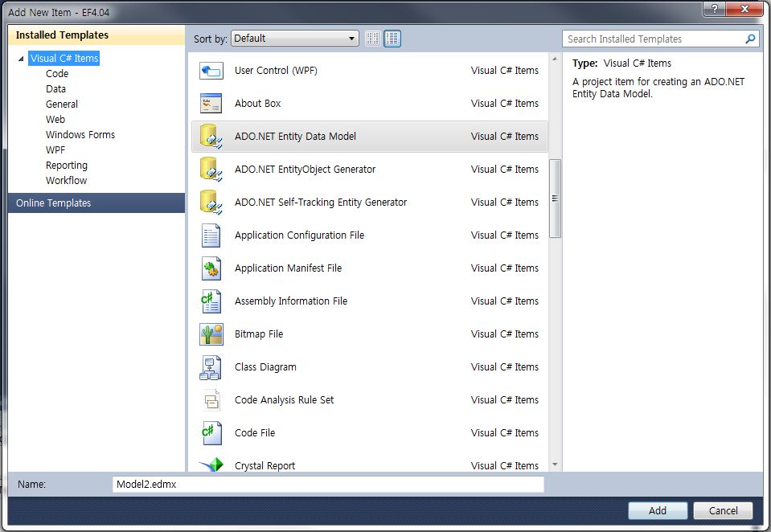Image resolution: width=771 pixels, height=532 pixels.
Task: Select the ADO.NET EntityObject Generator label
Action: [305, 170]
